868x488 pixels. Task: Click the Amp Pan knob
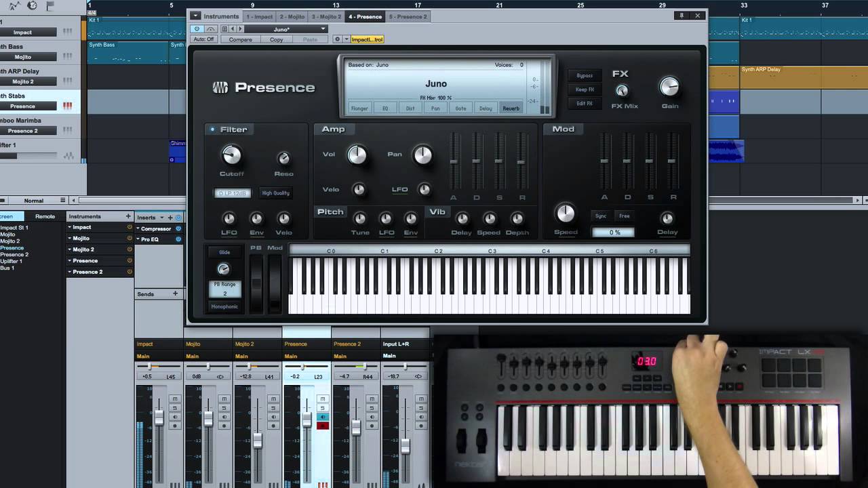coord(422,155)
